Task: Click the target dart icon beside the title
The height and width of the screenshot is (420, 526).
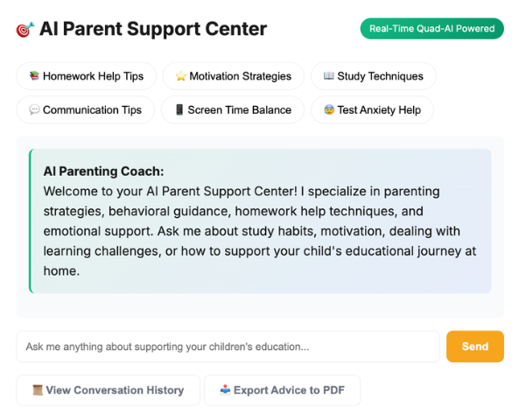Action: [x=25, y=30]
